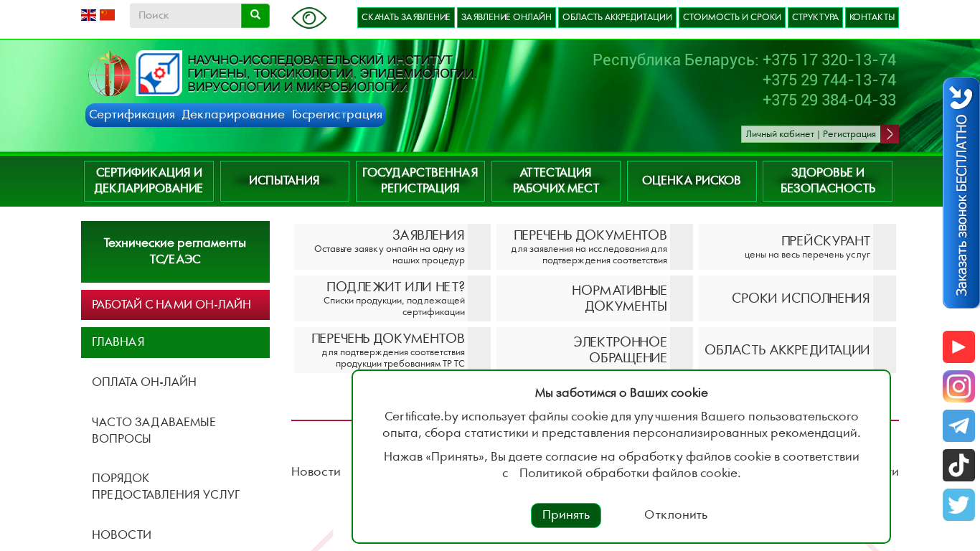
Task: Open top-menu ОБЛАСТЬ АККРЕДИТАЦИИ item
Action: point(617,18)
